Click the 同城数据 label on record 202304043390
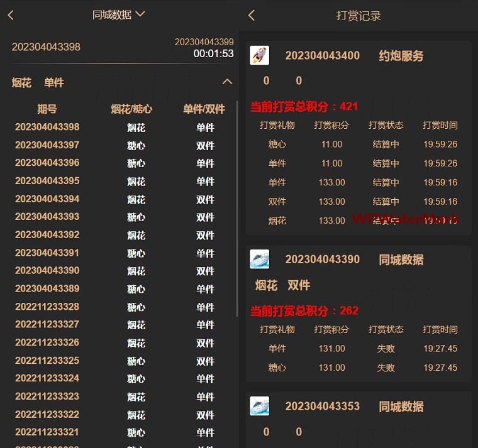478x448 pixels. [x=401, y=260]
